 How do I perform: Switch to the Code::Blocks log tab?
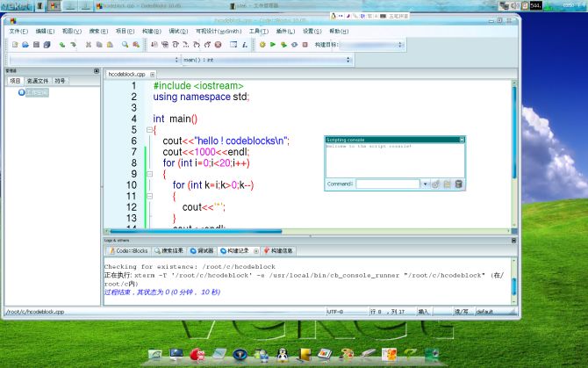pos(128,250)
